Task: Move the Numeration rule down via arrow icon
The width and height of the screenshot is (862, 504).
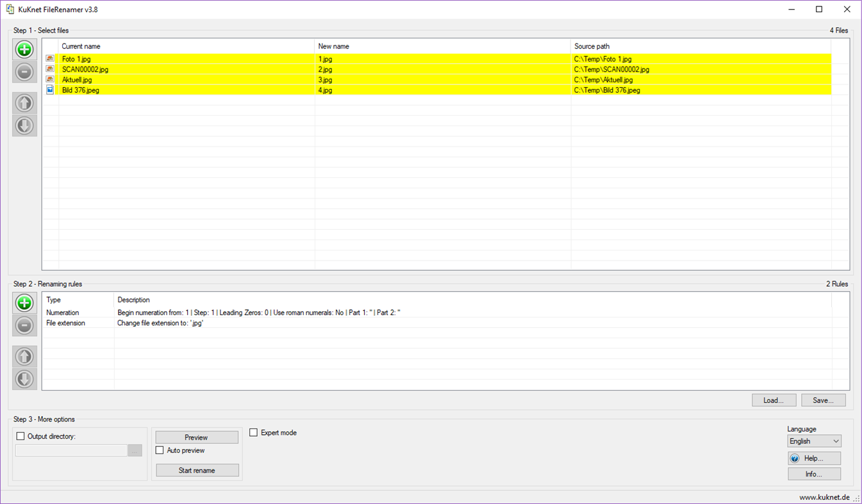Action: click(24, 379)
